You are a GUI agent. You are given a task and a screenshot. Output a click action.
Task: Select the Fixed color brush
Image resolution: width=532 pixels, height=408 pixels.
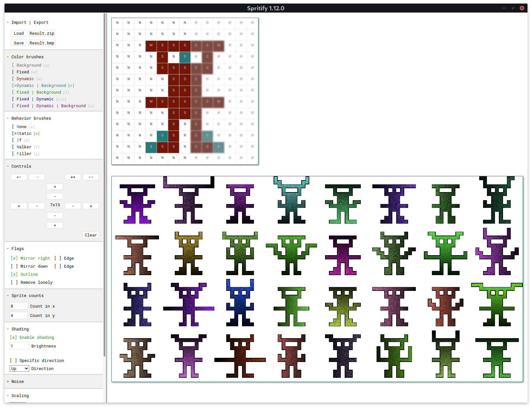(x=23, y=72)
